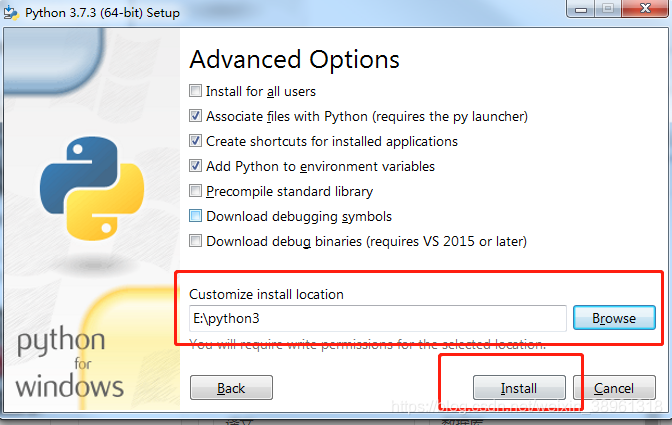Tick Download debug binaries checkbox
Screen dimensions: 672x425
195,241
